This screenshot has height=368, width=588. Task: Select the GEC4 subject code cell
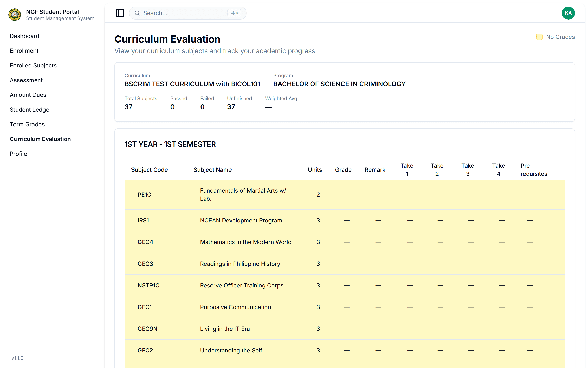tap(145, 242)
